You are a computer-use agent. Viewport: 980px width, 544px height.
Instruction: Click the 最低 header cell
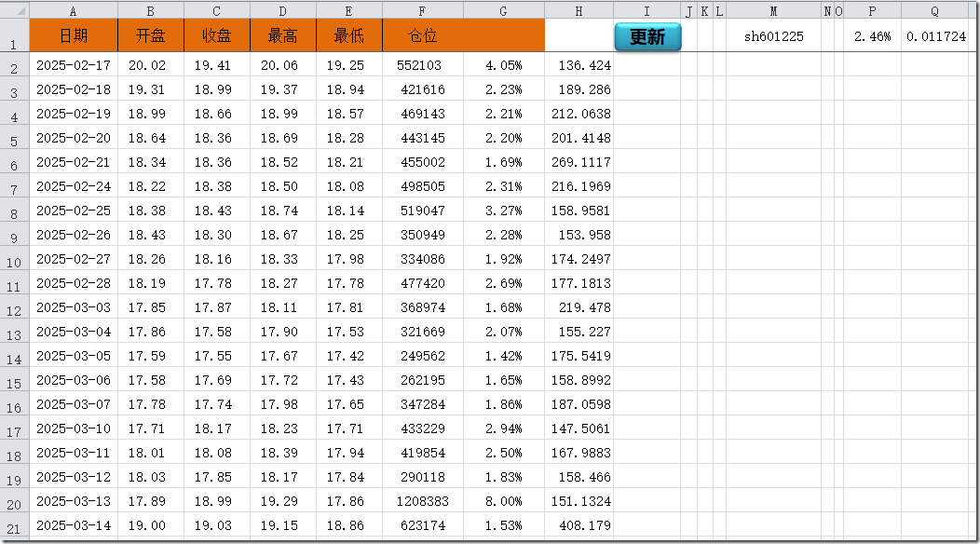pos(349,35)
